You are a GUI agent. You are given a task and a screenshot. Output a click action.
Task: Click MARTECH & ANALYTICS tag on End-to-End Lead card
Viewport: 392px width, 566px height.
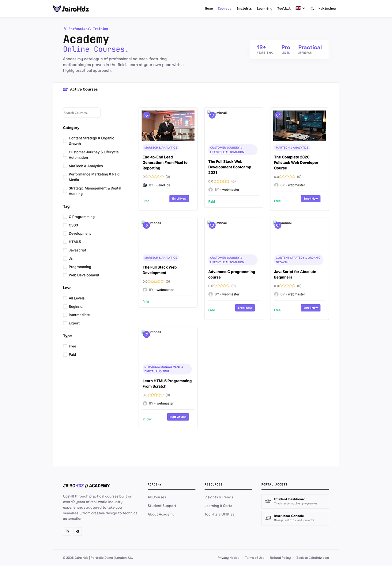point(161,148)
